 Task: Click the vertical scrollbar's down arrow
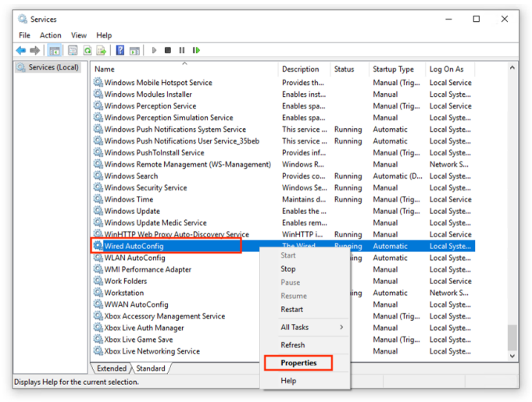tap(512, 356)
